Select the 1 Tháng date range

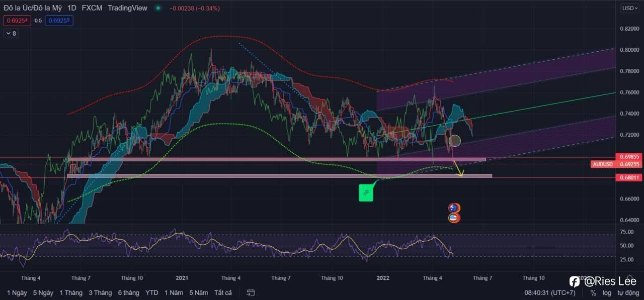(71, 292)
